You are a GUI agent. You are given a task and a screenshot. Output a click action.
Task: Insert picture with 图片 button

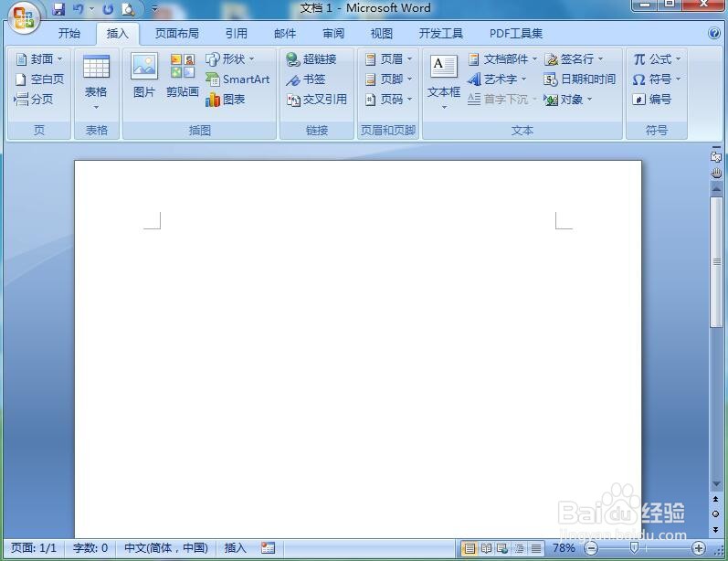[x=144, y=75]
